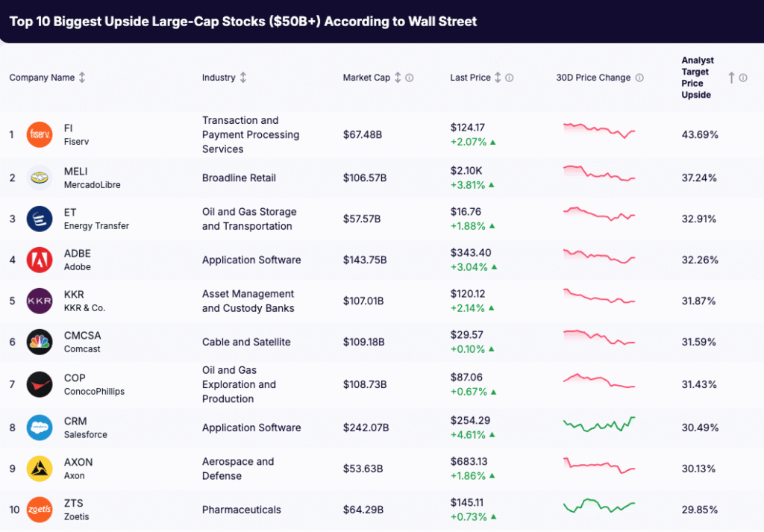The width and height of the screenshot is (764, 532).
Task: Click the Last Price info icon
Action: [510, 77]
